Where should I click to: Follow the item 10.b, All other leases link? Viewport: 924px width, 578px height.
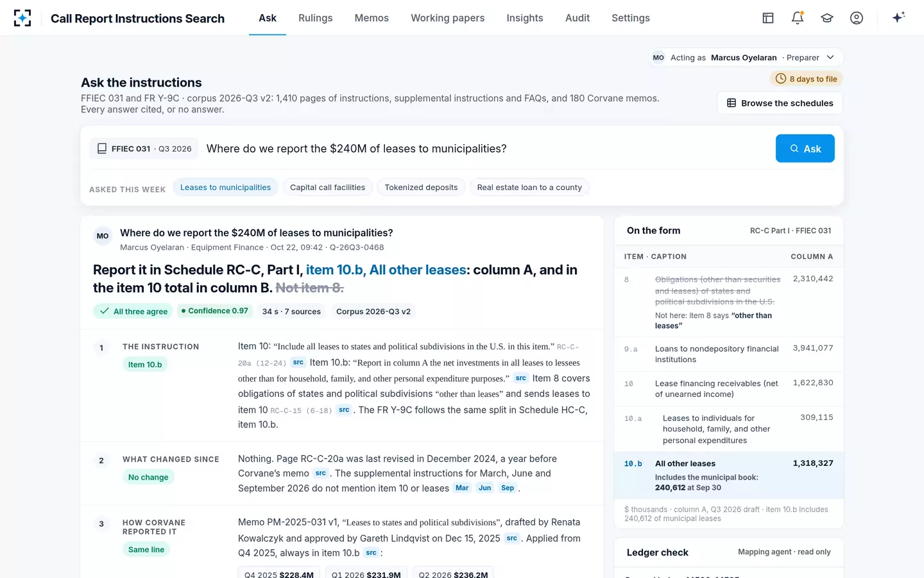pyautogui.click(x=386, y=270)
